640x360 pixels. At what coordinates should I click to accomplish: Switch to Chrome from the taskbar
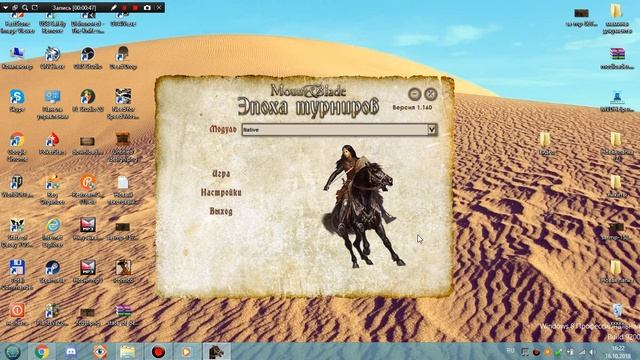tap(42, 351)
